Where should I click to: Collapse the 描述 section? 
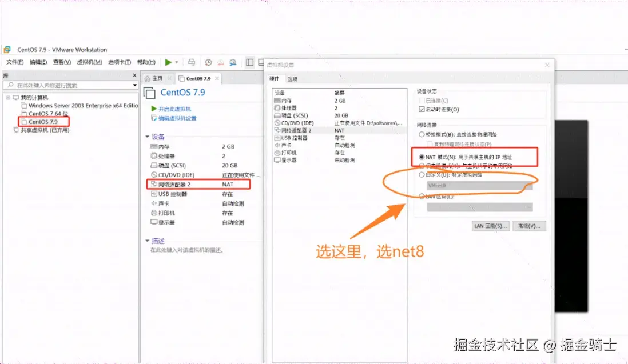(x=147, y=241)
